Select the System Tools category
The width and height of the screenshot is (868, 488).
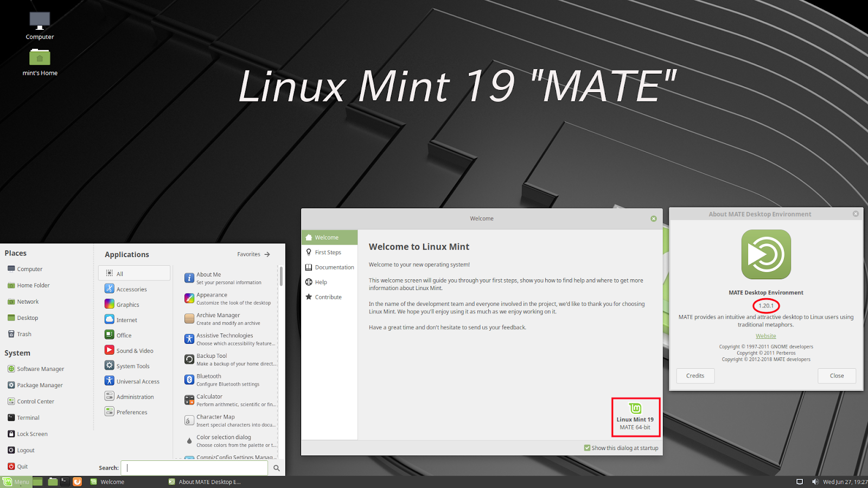pos(132,365)
